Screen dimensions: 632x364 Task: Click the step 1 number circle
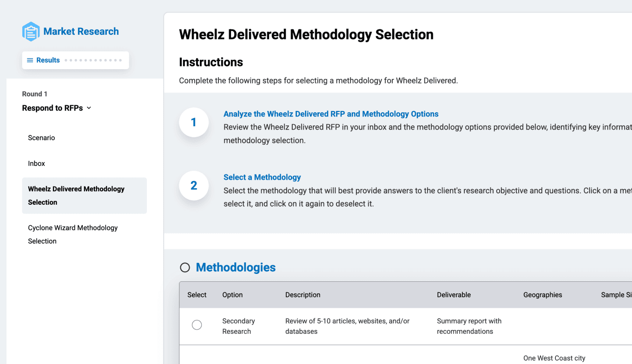point(194,123)
